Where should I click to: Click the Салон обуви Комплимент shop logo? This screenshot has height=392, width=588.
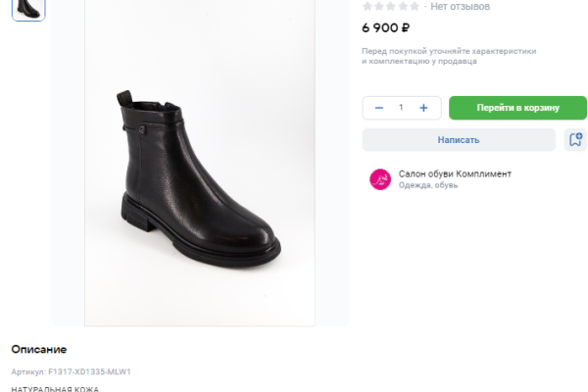coord(380,179)
